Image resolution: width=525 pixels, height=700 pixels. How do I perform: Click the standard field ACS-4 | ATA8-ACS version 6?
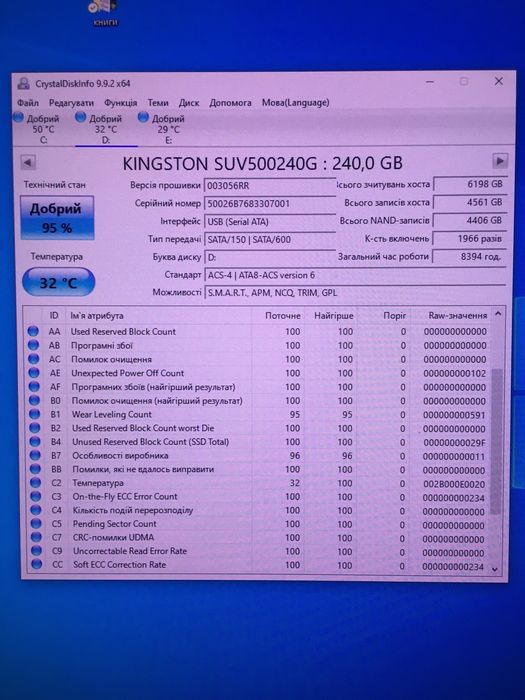[355, 275]
